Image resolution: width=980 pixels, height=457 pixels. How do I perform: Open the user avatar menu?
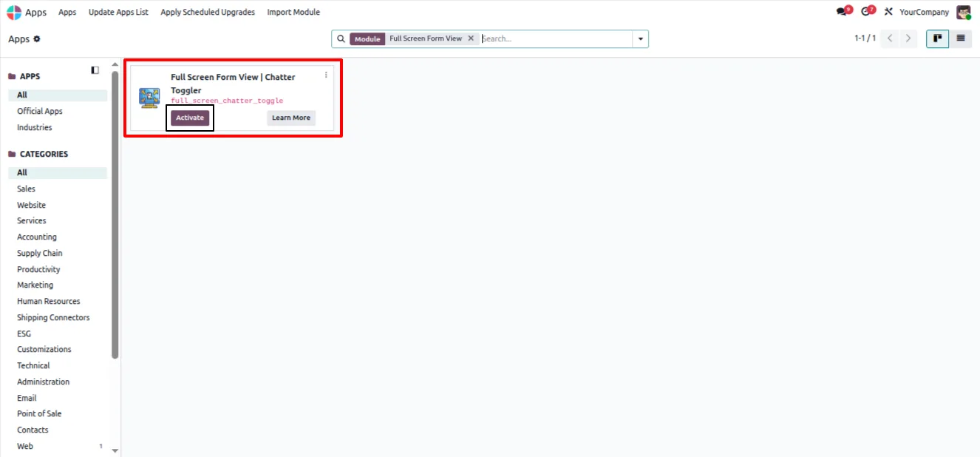963,13
